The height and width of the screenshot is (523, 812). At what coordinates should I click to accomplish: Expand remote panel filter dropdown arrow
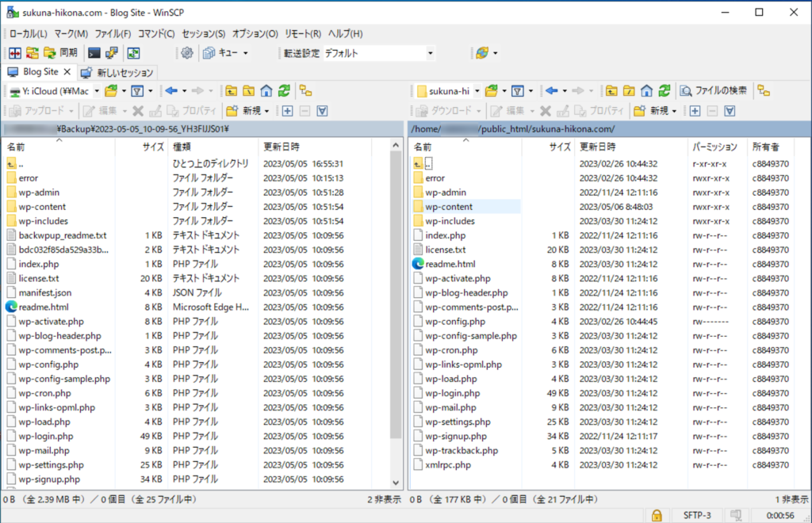tap(530, 91)
